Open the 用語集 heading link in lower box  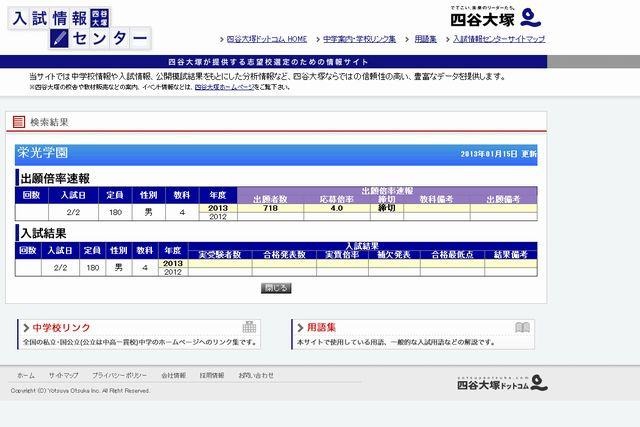click(x=321, y=327)
